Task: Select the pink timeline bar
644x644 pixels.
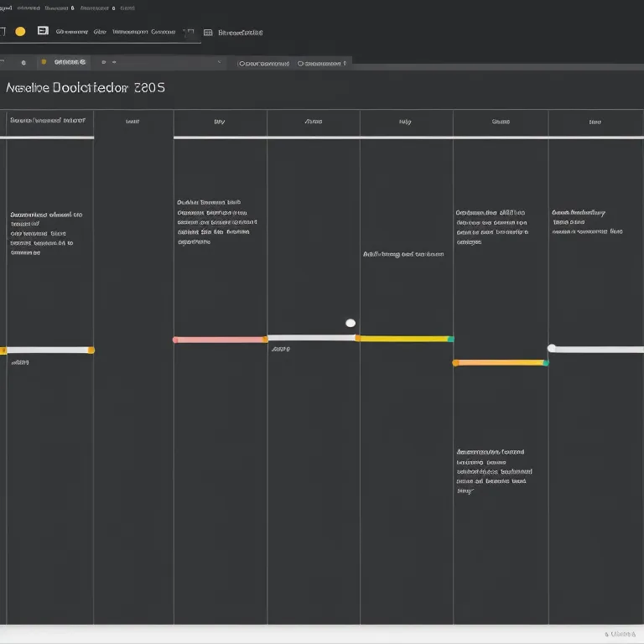Action: click(x=220, y=340)
